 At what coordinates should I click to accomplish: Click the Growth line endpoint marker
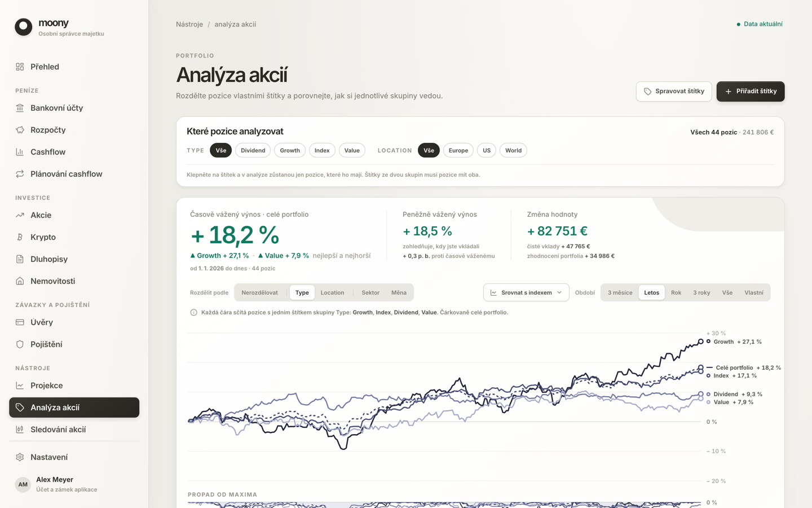click(701, 341)
